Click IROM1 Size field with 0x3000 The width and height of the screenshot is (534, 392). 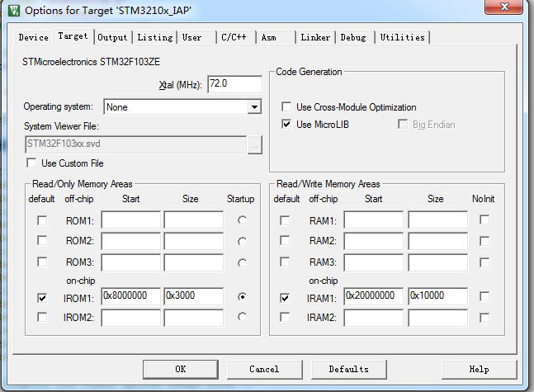pos(194,296)
